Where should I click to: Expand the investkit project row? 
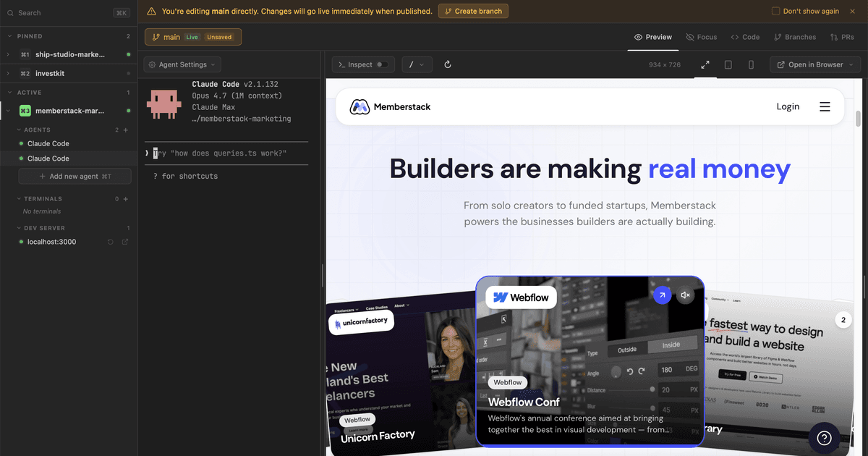tap(9, 73)
